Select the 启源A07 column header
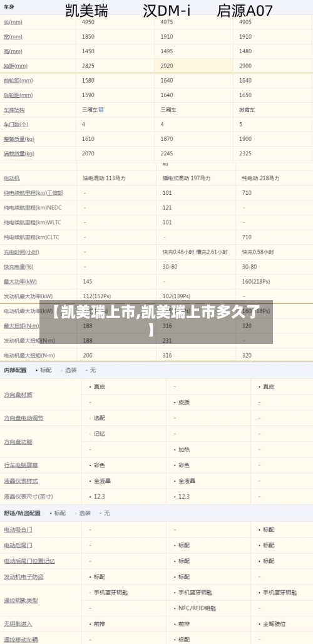 (245, 10)
